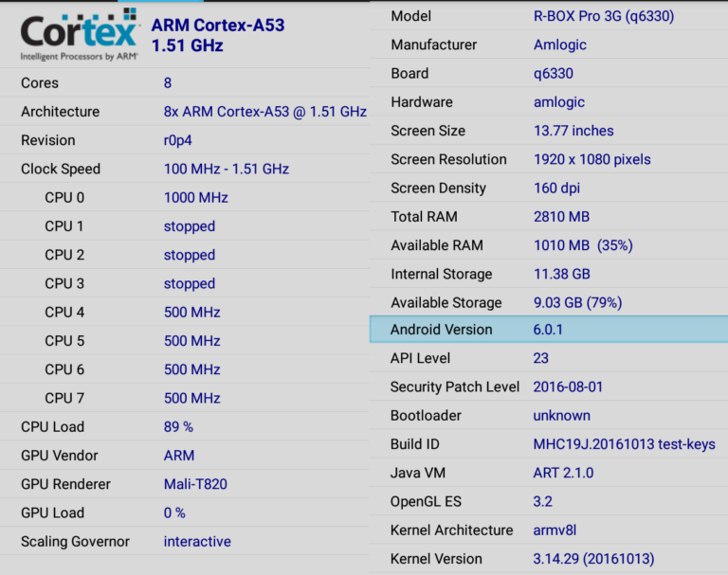
Task: Tap the Model R-BOX Pro 3G row
Action: pos(549,16)
